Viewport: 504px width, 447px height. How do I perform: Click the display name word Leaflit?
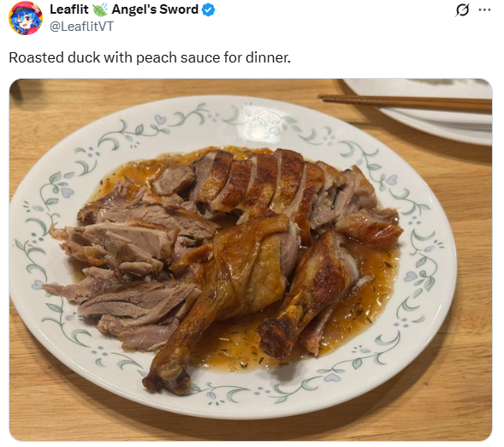pyautogui.click(x=69, y=9)
